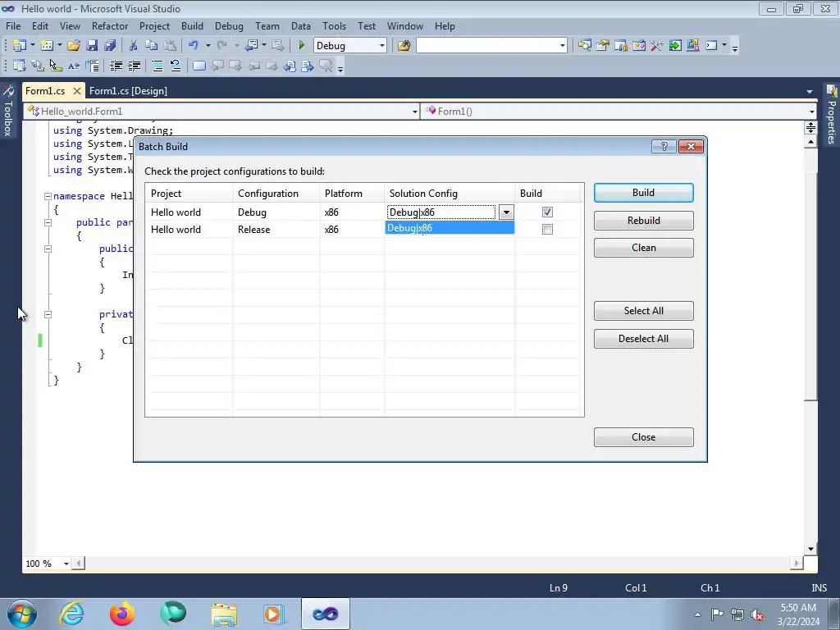Click the Display Quick Info icon

click(56, 66)
